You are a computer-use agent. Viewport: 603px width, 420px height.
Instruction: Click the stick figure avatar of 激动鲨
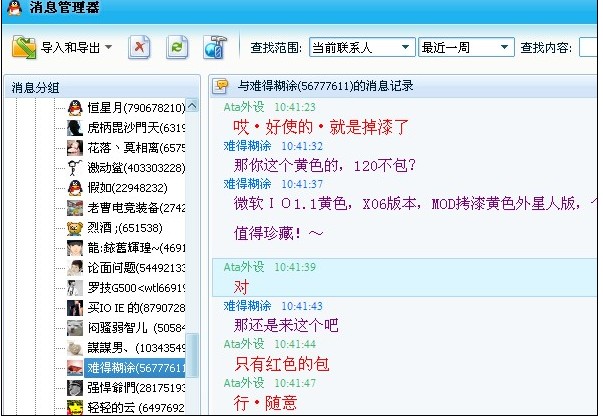[74, 167]
